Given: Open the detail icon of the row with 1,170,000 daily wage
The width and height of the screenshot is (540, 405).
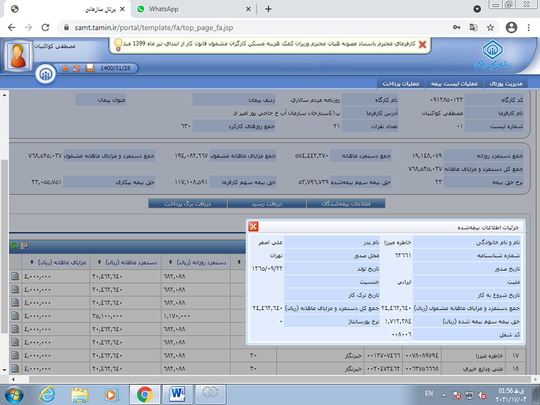Looking at the screenshot, I should click(15, 315).
